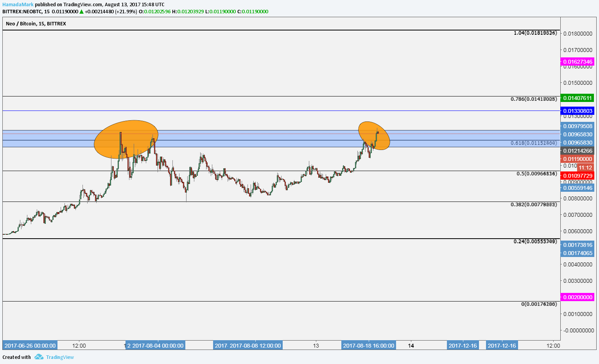Select the 0.00174065 price label
Viewport: 599px width, 364px height.
pos(577,253)
